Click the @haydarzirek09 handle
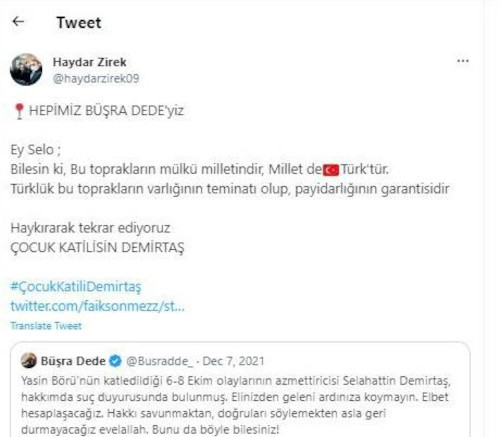Viewport: 500px width, 437px height. (96, 78)
